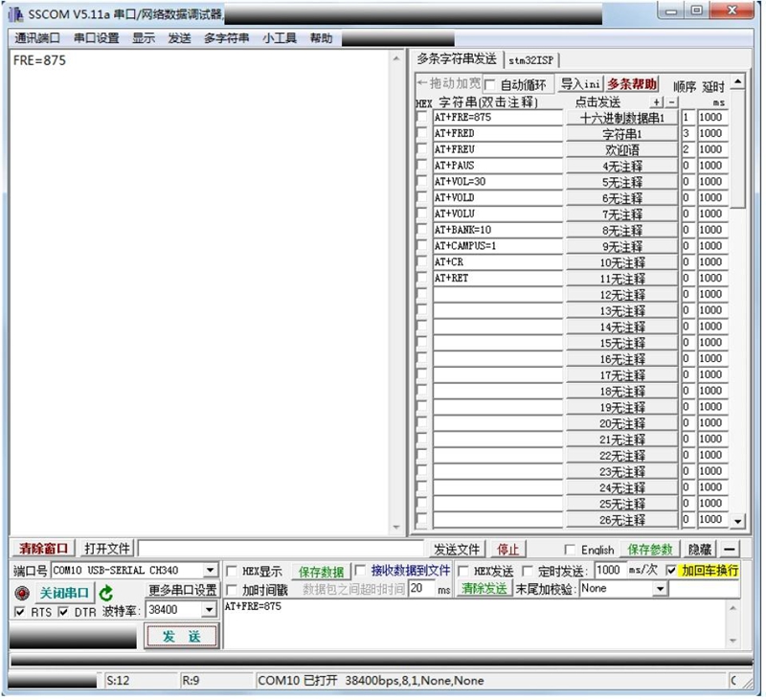Click the SSCOM application icon in title bar

pyautogui.click(x=16, y=11)
